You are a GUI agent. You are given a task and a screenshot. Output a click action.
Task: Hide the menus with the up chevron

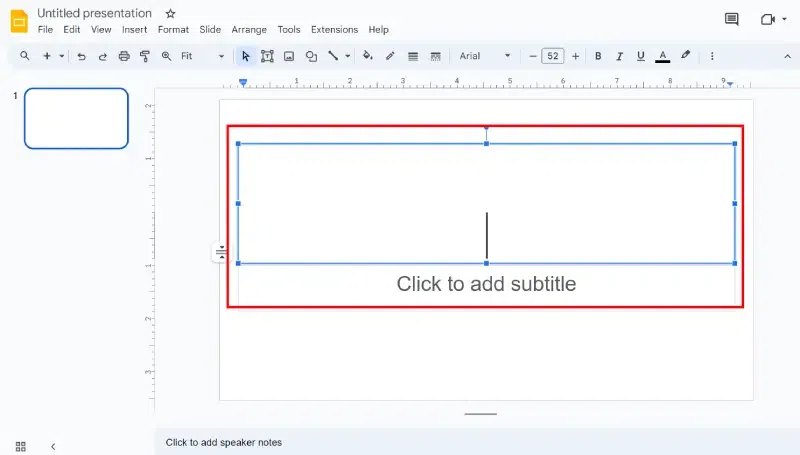pyautogui.click(x=787, y=56)
